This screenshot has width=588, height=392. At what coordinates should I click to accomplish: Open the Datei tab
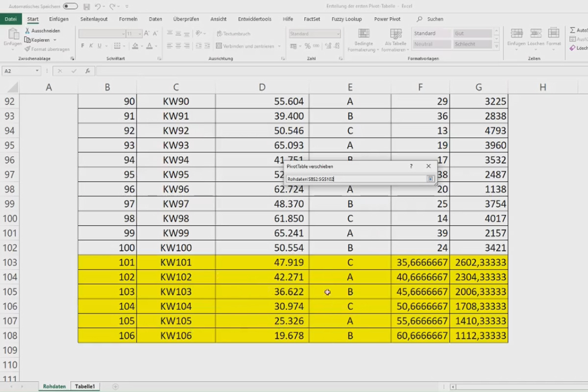click(11, 19)
